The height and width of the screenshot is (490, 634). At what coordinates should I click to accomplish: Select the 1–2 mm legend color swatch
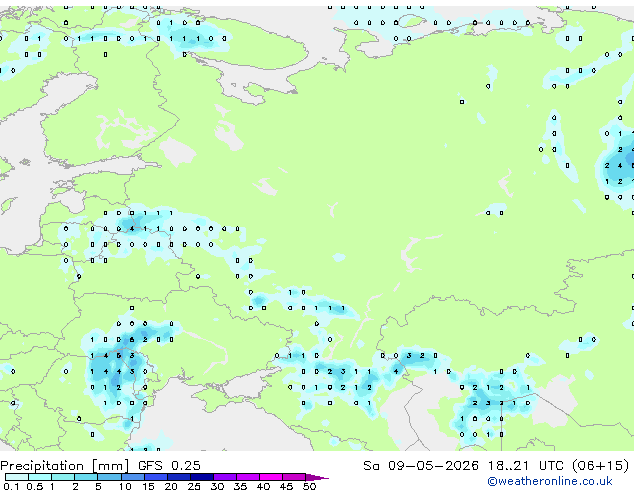click(x=63, y=477)
